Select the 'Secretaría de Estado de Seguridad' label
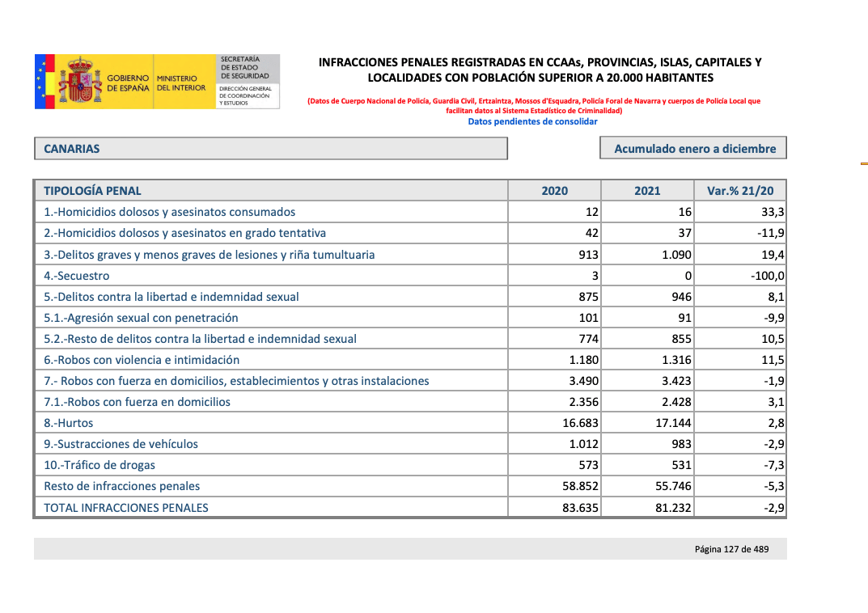Image resolution: width=868 pixels, height=613 pixels. tap(244, 67)
